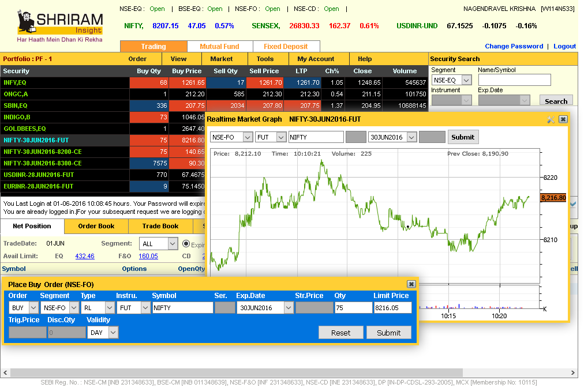584x392 pixels.
Task: Switch to the Mutual Fund tab
Action: 220,47
